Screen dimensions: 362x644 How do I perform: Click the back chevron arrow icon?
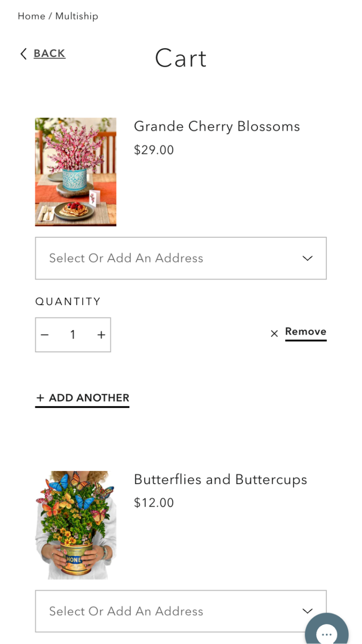24,54
